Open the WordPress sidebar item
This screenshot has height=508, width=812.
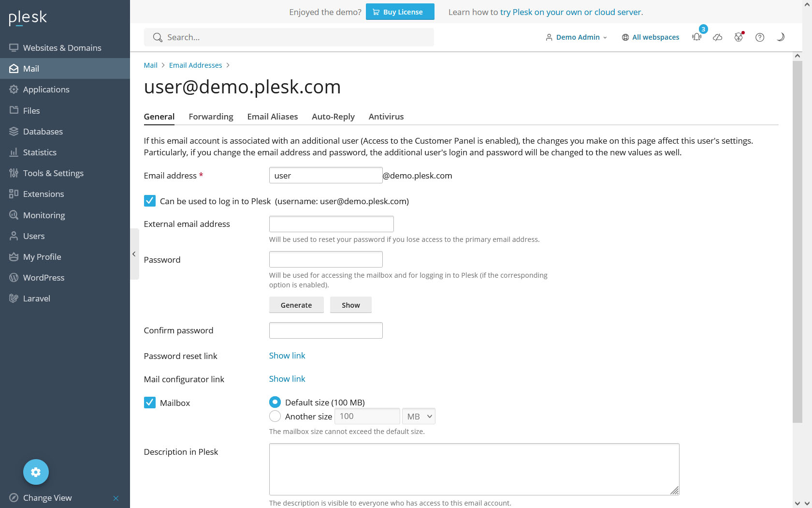[43, 278]
